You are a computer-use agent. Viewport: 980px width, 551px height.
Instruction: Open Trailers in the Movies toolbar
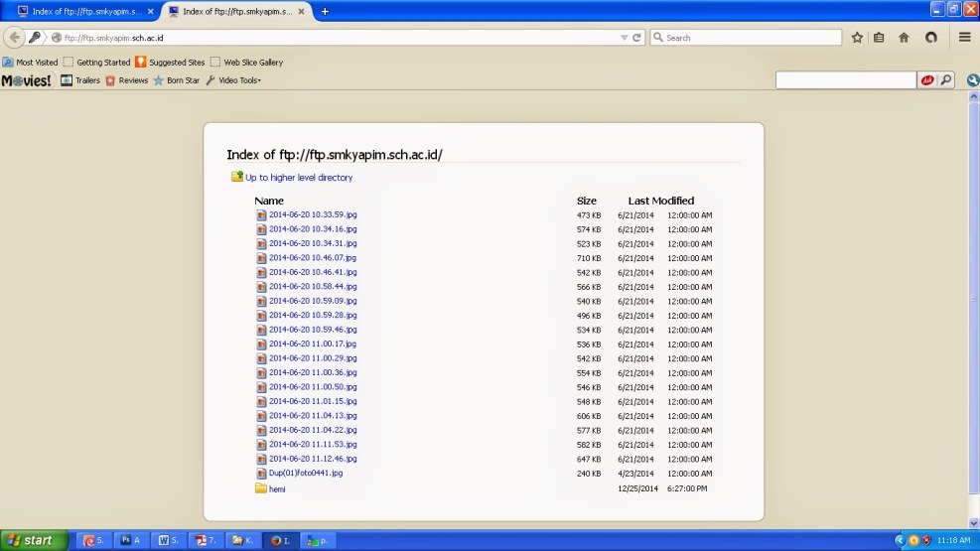[x=80, y=80]
